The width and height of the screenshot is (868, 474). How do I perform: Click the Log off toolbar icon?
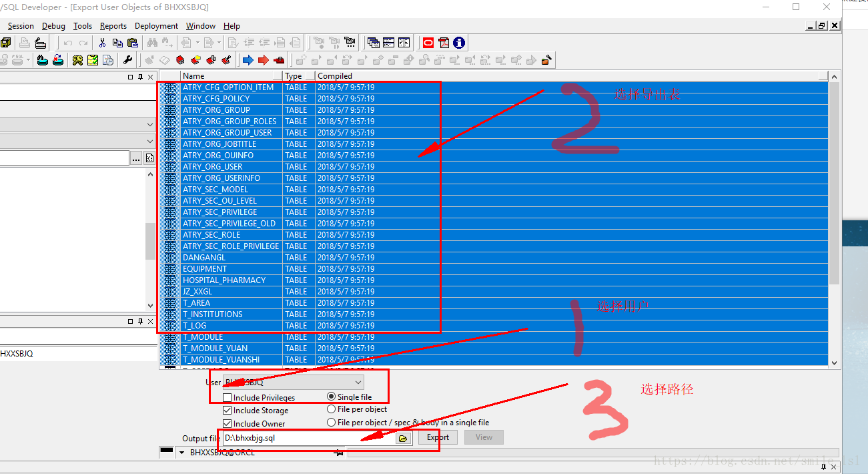[58, 60]
